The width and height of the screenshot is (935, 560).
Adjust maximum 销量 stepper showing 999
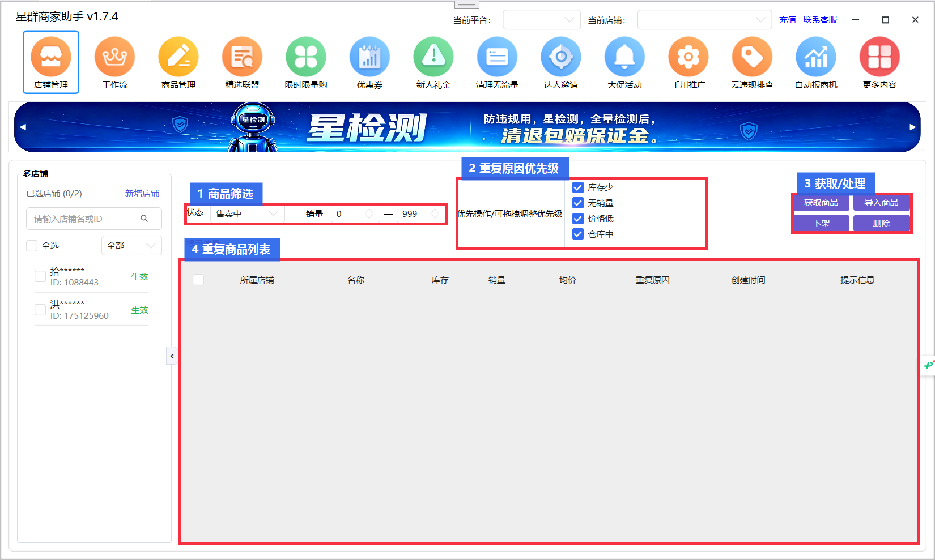point(435,213)
